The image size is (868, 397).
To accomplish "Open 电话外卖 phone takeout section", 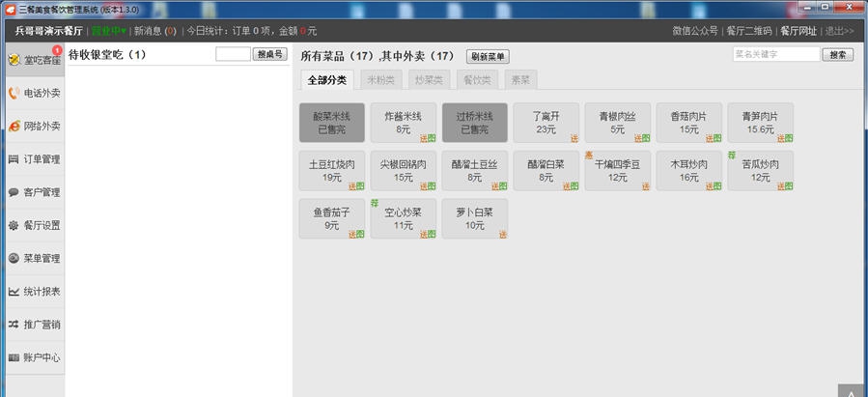I will (33, 93).
